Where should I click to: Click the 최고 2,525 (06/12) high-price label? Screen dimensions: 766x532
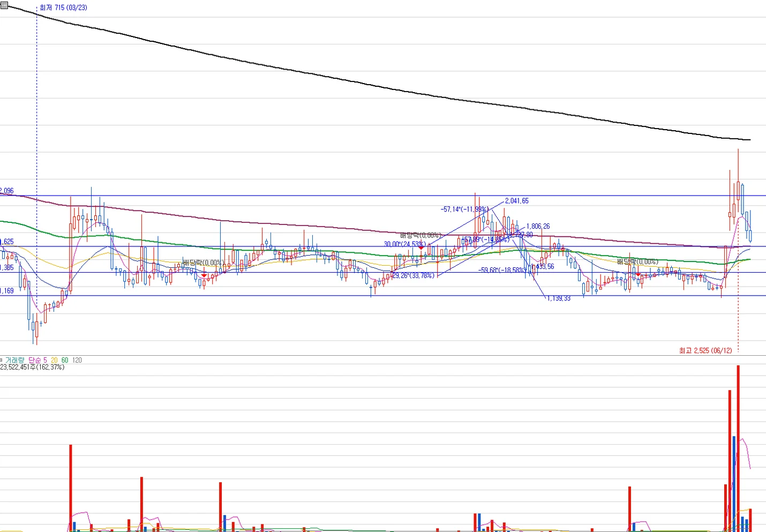point(705,350)
